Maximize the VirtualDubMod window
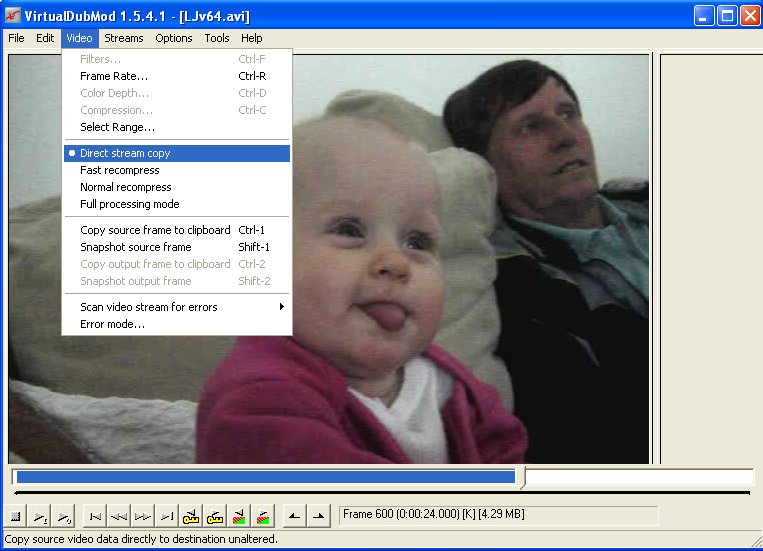 [x=727, y=16]
